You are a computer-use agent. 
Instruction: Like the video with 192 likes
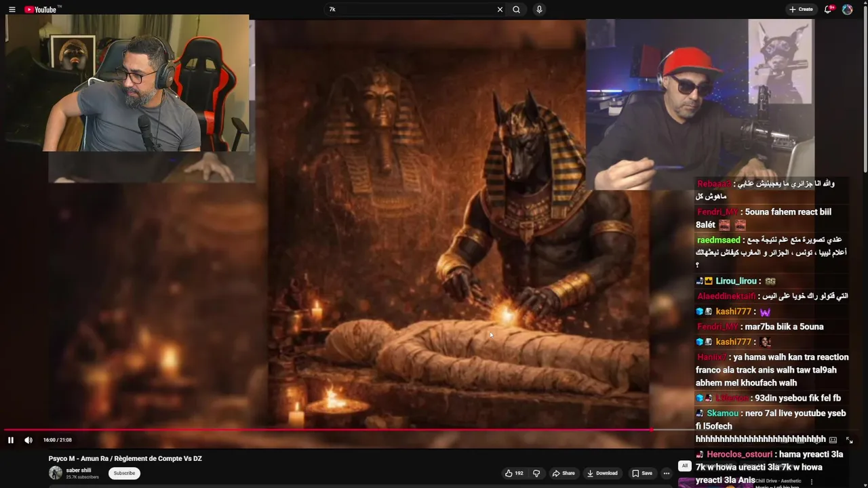[514, 473]
